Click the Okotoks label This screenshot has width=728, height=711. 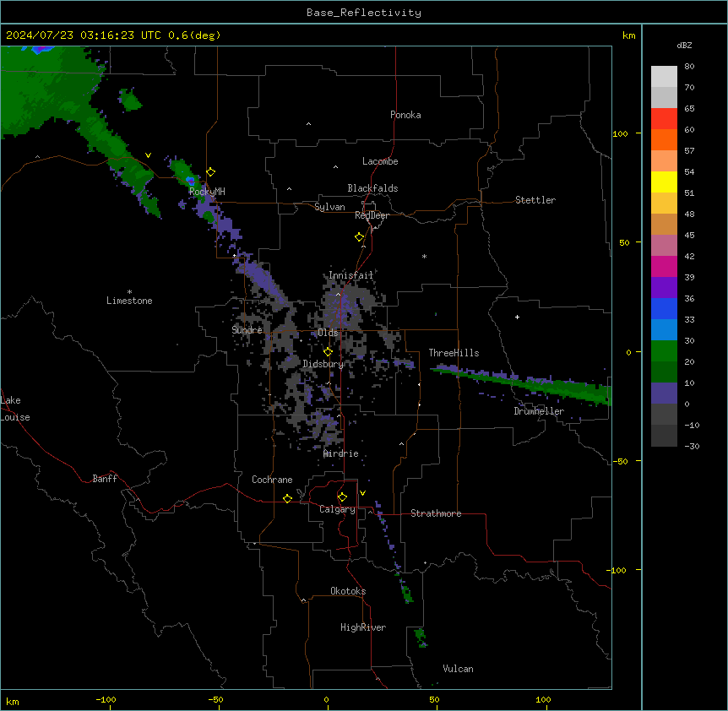click(x=348, y=591)
